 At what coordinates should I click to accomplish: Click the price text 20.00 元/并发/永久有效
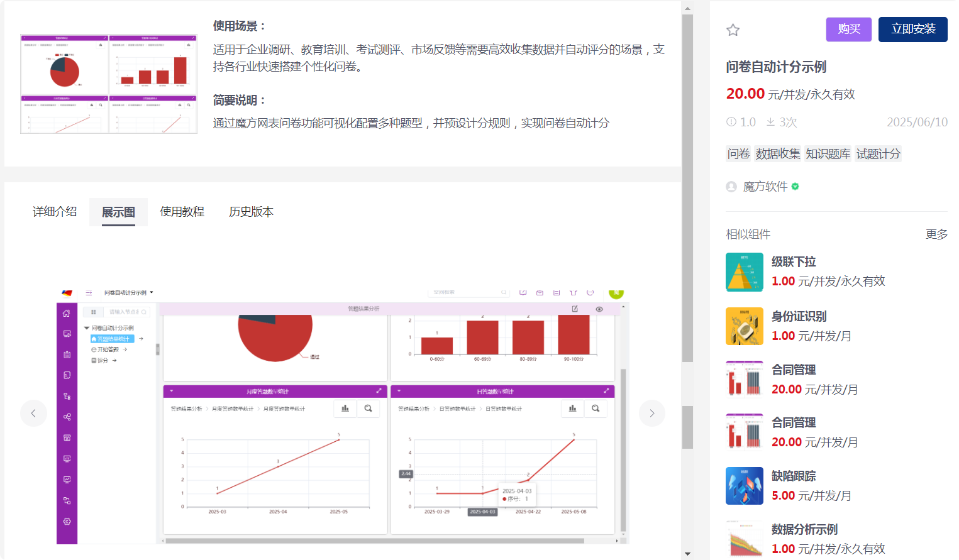point(790,94)
